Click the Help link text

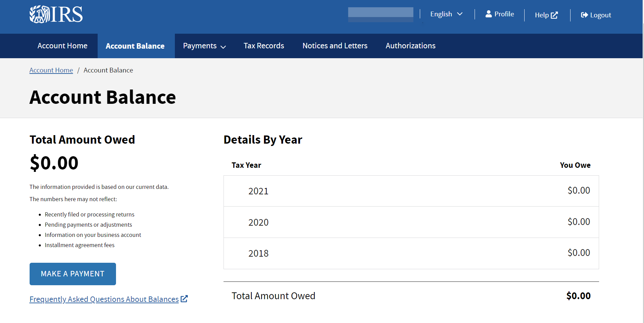click(x=542, y=15)
